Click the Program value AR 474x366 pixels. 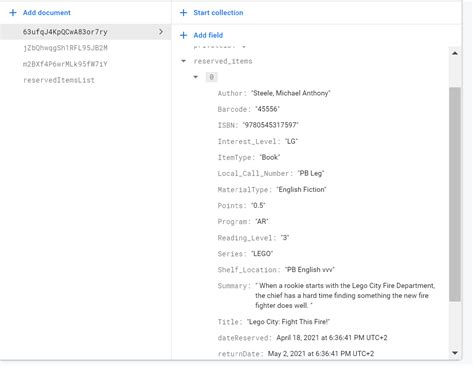(x=262, y=221)
